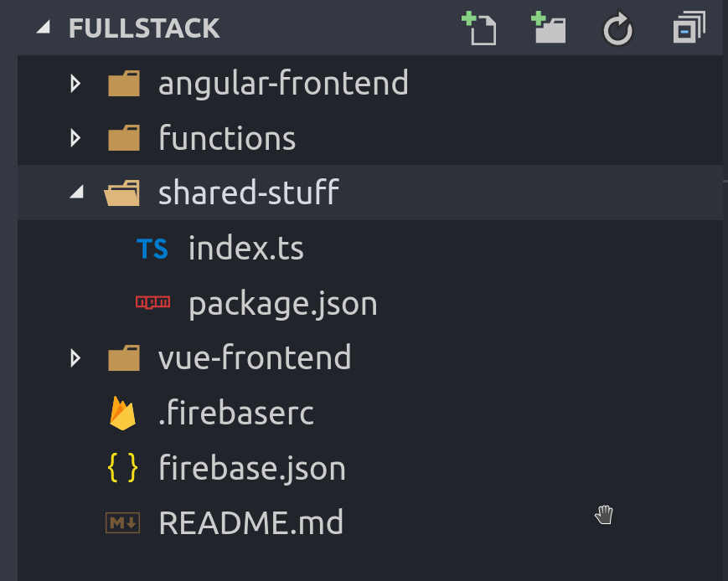This screenshot has height=581, width=728.
Task: Click the Firebase icon next to .firebaserc
Action: (x=122, y=413)
